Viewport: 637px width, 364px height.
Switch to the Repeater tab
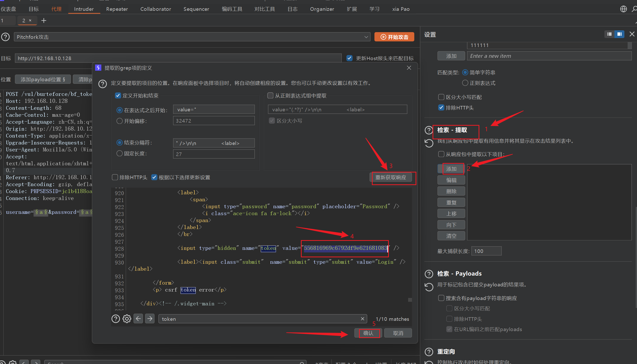(x=117, y=9)
